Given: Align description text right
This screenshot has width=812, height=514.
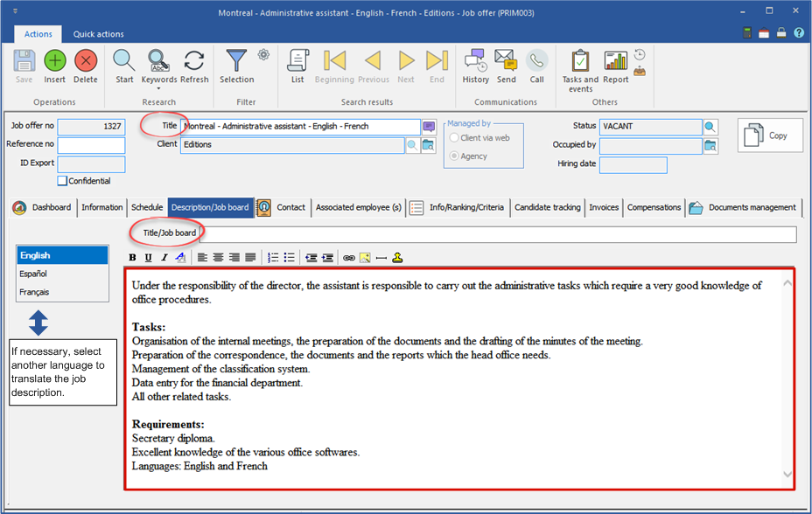Looking at the screenshot, I should pos(234,258).
